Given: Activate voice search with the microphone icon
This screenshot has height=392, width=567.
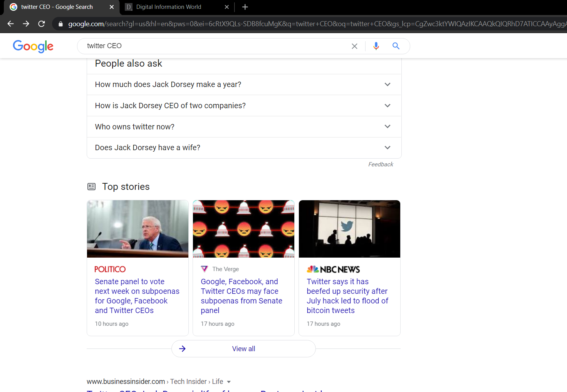Looking at the screenshot, I should tap(376, 46).
